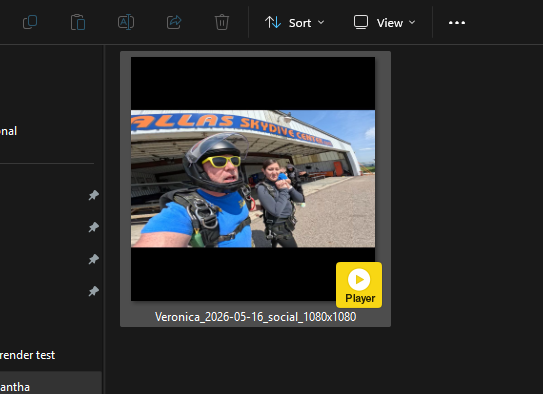543x394 pixels.
Task: Click the Delete trash icon
Action: coord(222,23)
